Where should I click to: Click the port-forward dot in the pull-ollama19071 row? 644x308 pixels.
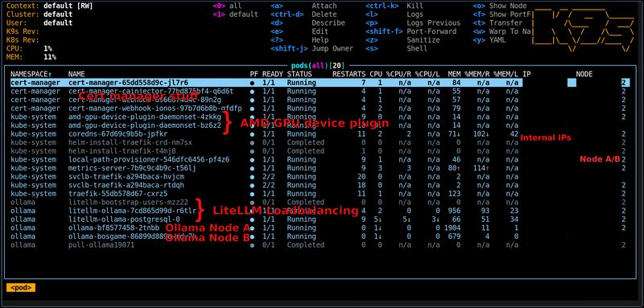[x=252, y=245]
